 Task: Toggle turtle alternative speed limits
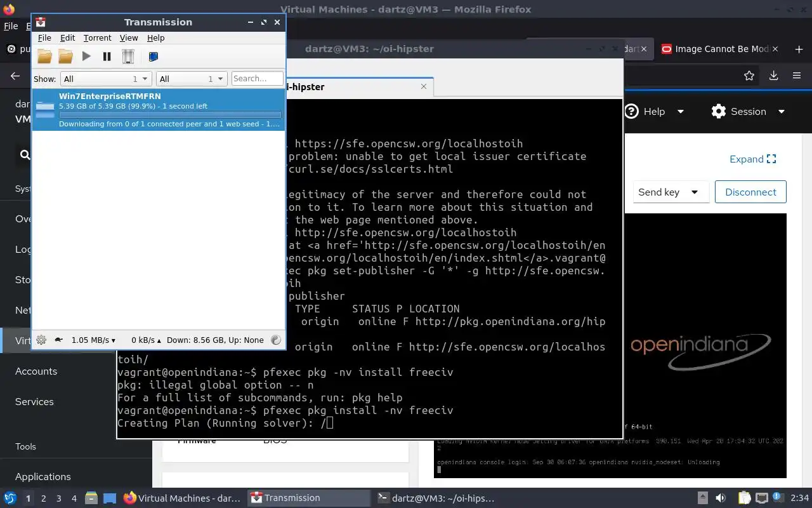pyautogui.click(x=58, y=340)
